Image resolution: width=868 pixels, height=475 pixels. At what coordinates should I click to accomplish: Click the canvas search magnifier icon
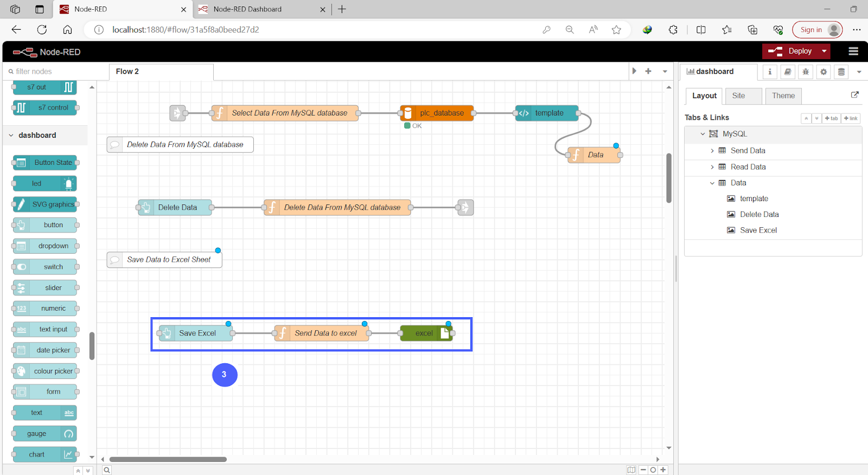[x=107, y=470]
